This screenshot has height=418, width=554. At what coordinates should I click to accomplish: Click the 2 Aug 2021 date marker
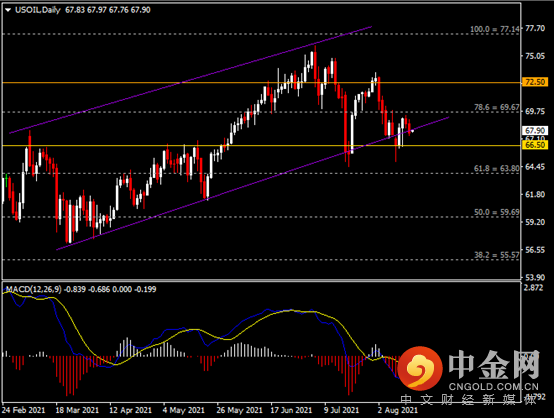397,410
